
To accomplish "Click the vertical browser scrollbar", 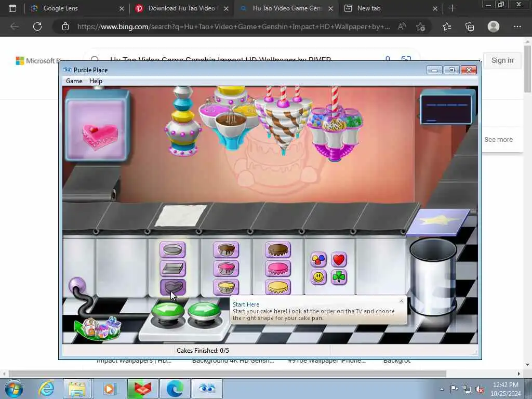I will click(x=528, y=69).
